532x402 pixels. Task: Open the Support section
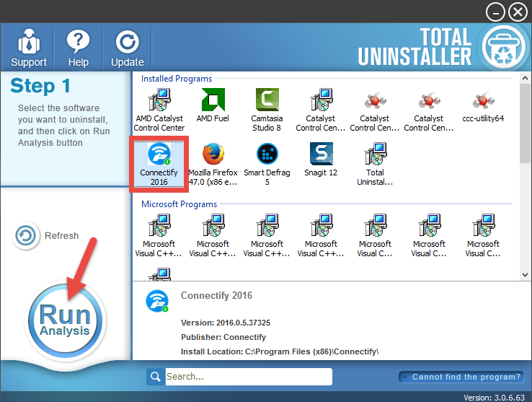tap(29, 48)
